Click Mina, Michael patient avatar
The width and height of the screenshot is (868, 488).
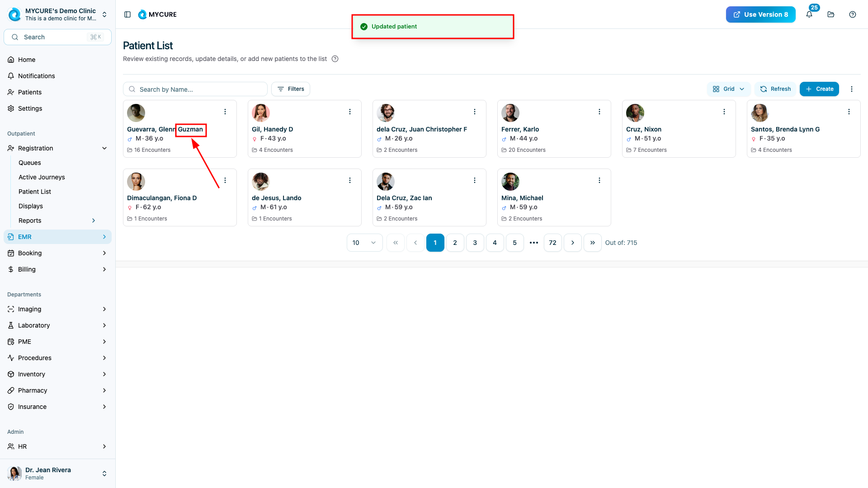click(x=510, y=182)
